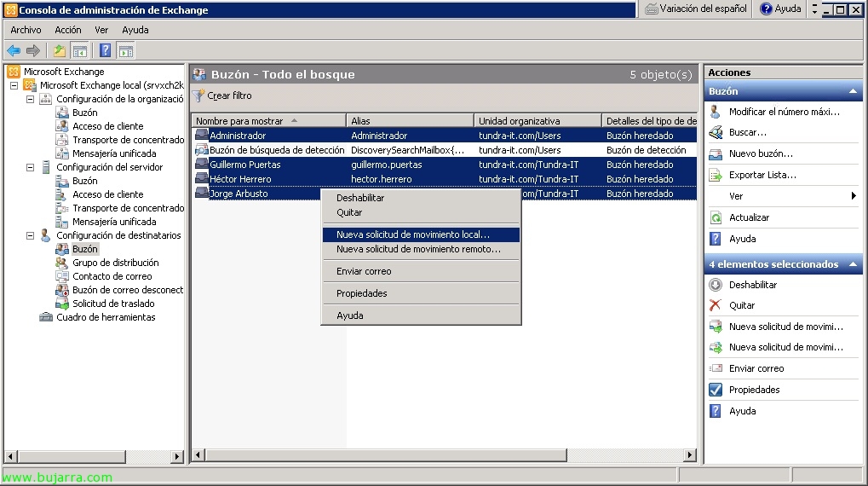Choose Nueva solicitud de movimiento local from context menu

[x=421, y=235]
